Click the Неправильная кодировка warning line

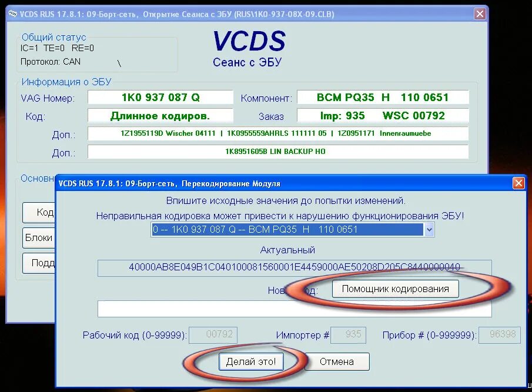click(x=280, y=216)
